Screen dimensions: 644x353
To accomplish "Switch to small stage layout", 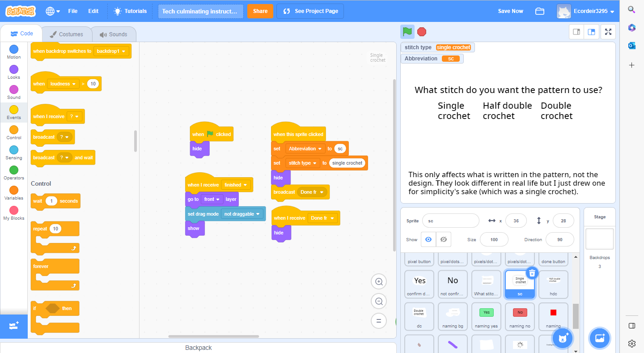I will point(576,32).
